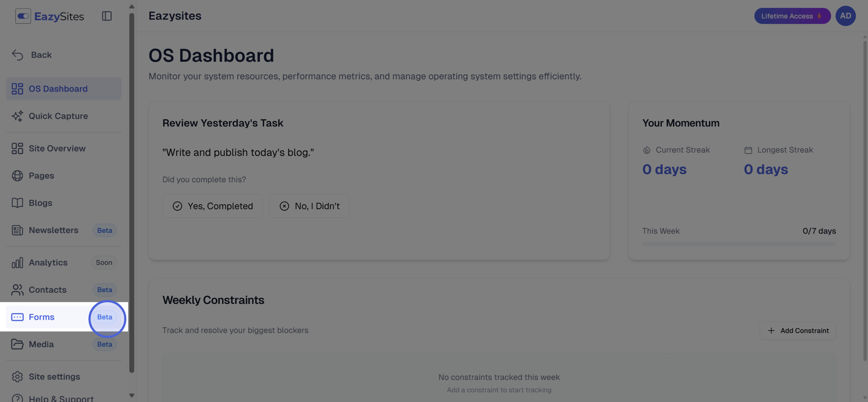Open Media via the folder icon
This screenshot has height=402, width=868.
click(17, 344)
